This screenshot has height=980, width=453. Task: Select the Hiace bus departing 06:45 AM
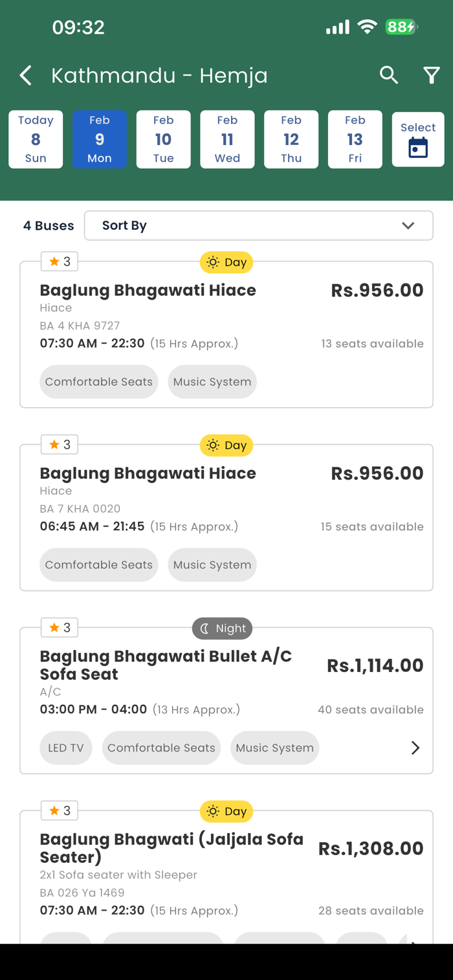pos(148,473)
